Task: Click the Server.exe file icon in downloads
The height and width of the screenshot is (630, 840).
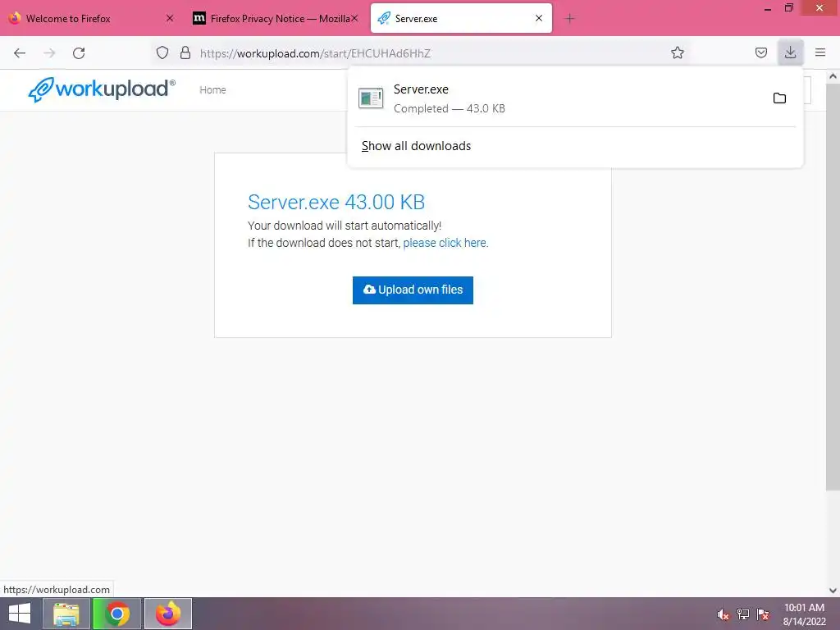Action: 371,98
